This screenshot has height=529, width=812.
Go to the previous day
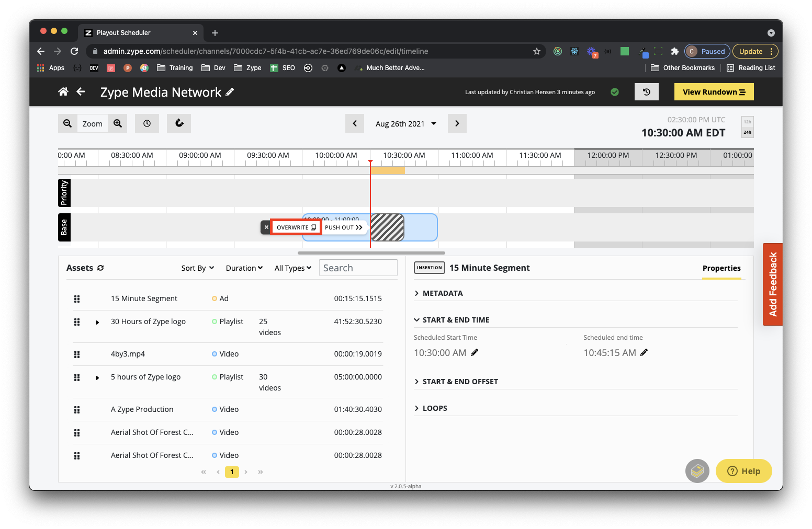pyautogui.click(x=355, y=123)
